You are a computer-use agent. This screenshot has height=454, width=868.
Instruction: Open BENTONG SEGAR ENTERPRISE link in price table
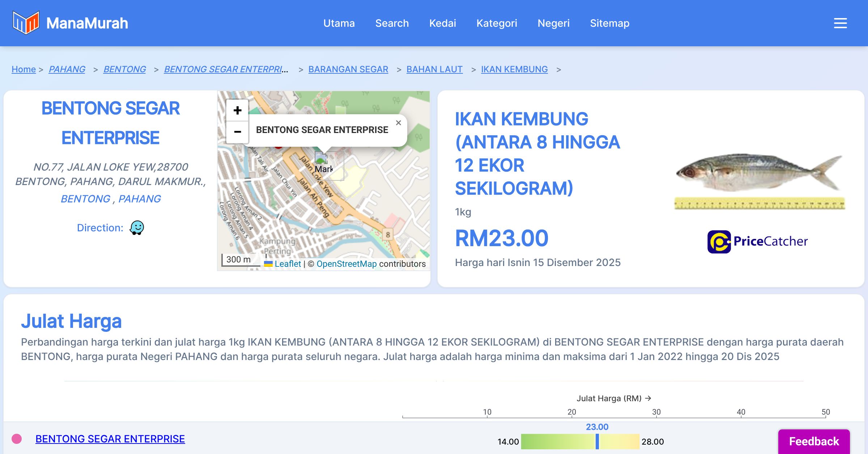click(110, 439)
